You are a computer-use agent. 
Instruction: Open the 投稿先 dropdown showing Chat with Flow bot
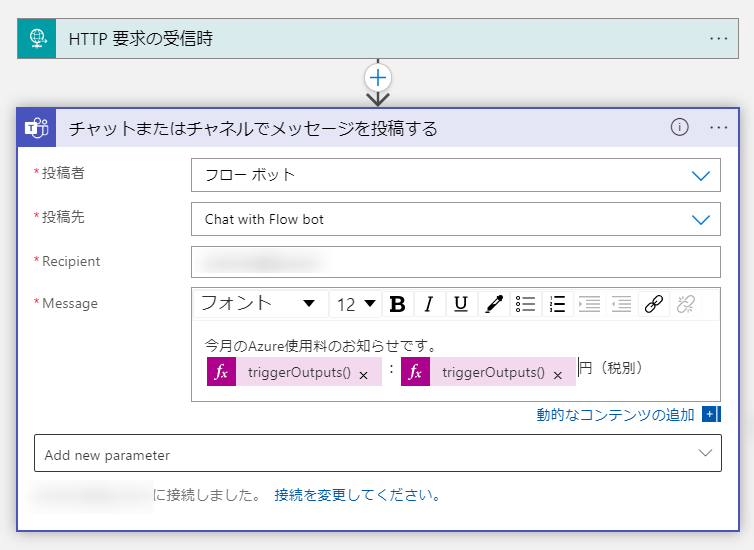point(455,219)
